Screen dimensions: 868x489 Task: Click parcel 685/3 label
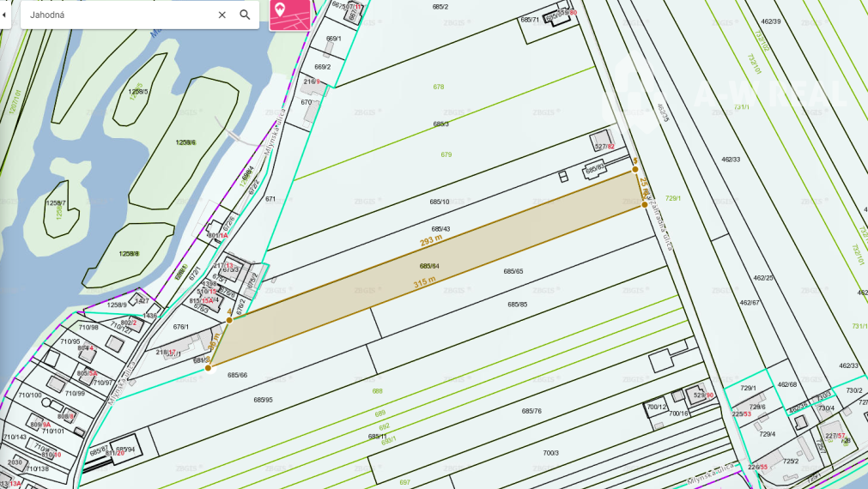pos(440,124)
